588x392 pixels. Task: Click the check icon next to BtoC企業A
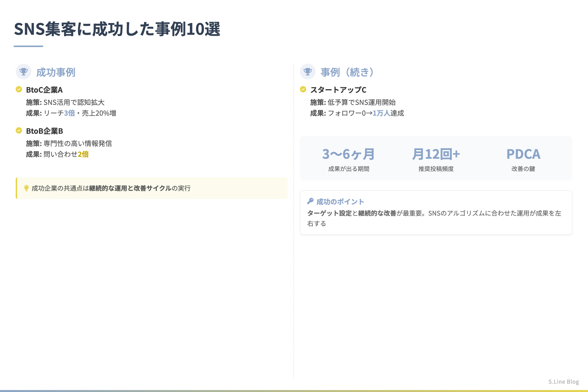click(x=19, y=89)
